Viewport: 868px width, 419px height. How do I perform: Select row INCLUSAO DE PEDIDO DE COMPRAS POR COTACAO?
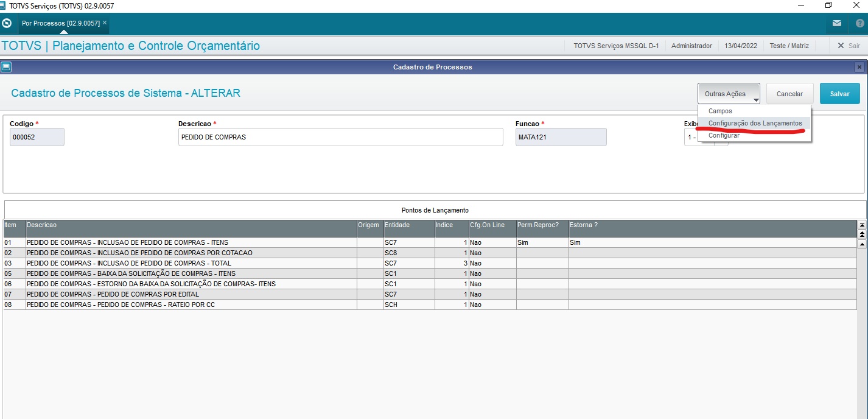tap(430, 253)
